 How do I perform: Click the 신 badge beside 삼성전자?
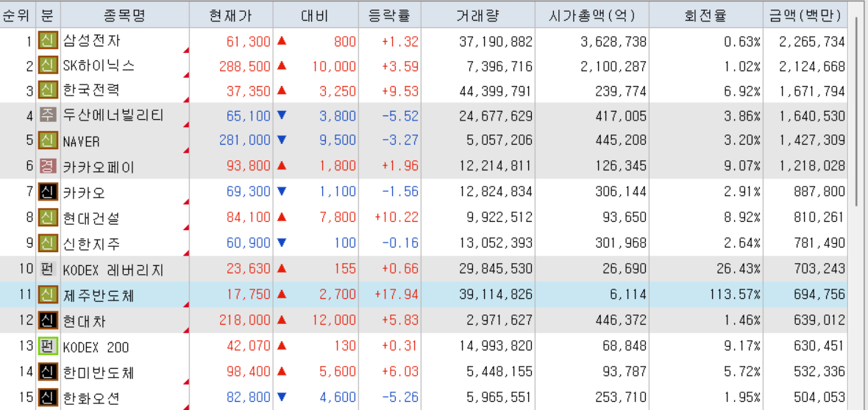pyautogui.click(x=48, y=40)
